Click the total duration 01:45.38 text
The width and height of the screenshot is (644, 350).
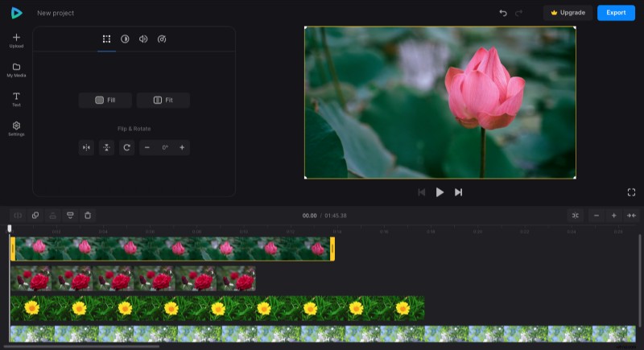(x=336, y=216)
